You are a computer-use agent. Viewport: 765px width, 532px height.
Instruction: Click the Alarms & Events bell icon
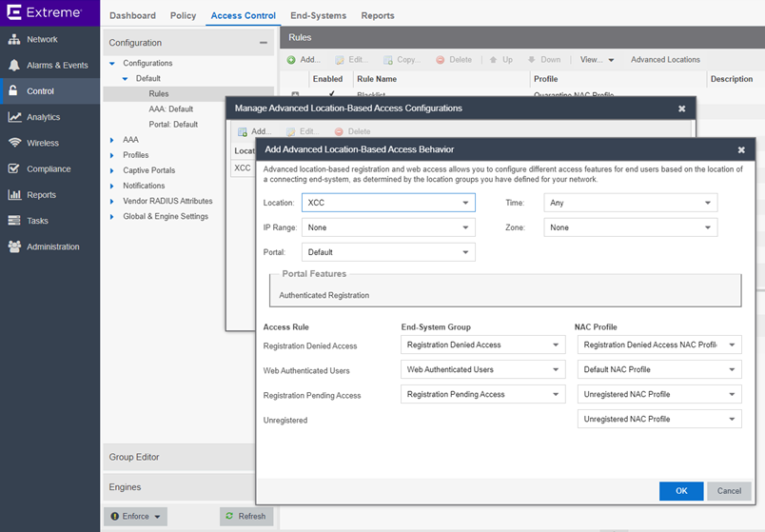click(x=14, y=66)
